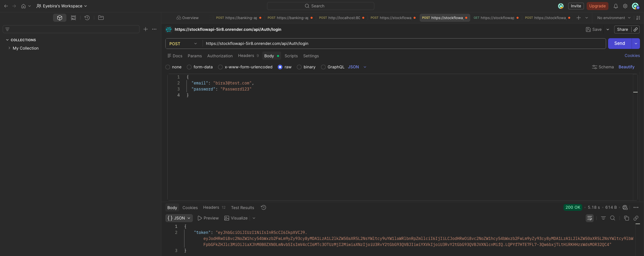
Task: Click the Schema button
Action: click(x=603, y=67)
